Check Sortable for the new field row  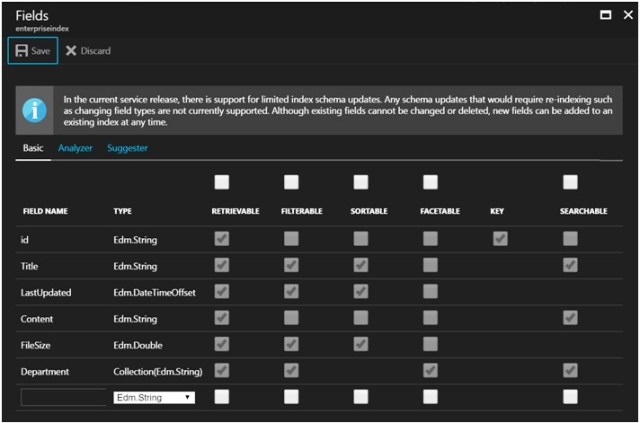tap(361, 397)
